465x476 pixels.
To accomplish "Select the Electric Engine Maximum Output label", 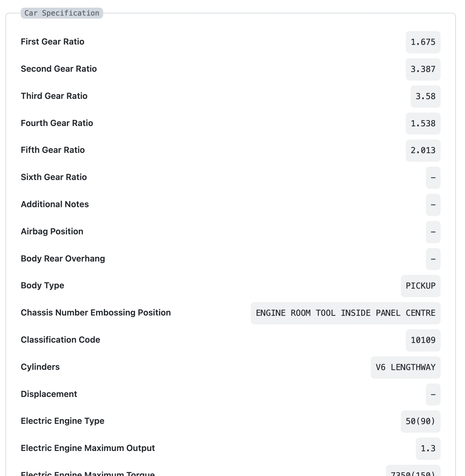I will click(88, 448).
